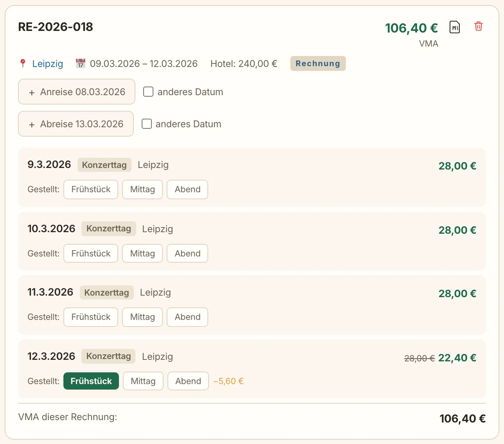The width and height of the screenshot is (504, 444).
Task: Toggle Abend for 9.3.2026
Action: point(187,190)
